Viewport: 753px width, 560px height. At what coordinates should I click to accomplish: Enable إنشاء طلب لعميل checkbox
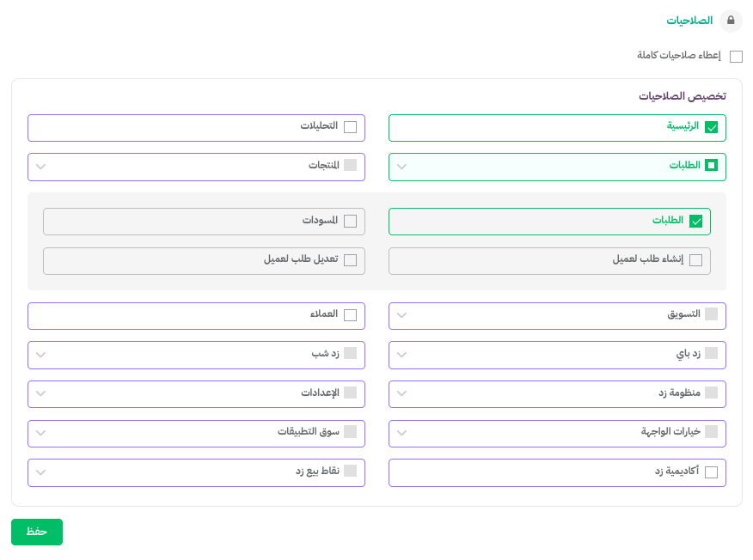tap(696, 260)
